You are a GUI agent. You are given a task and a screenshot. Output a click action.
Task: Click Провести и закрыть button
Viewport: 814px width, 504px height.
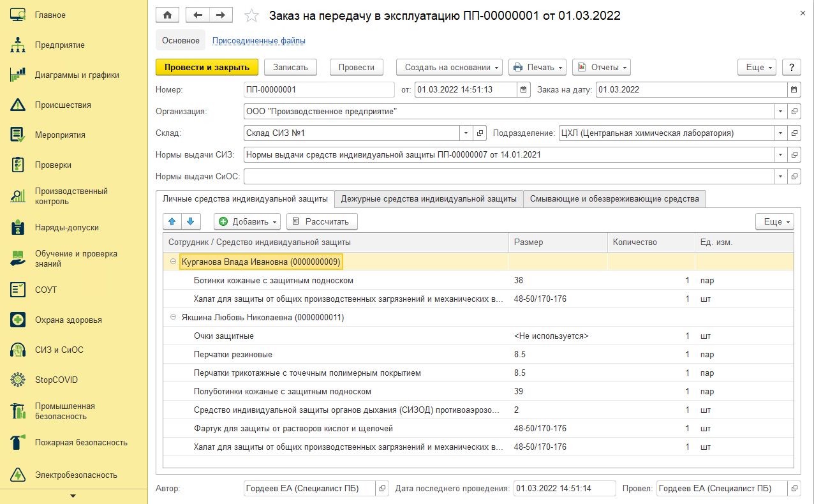click(207, 67)
